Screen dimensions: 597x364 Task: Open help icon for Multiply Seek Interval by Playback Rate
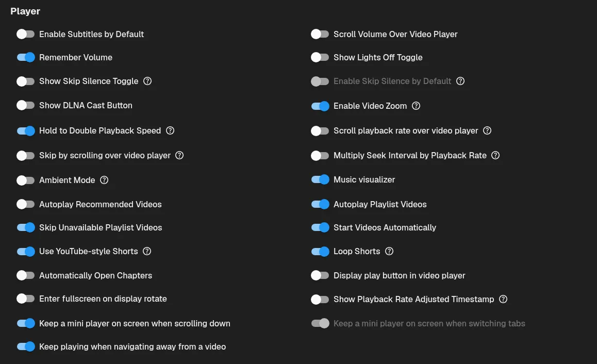coord(495,155)
